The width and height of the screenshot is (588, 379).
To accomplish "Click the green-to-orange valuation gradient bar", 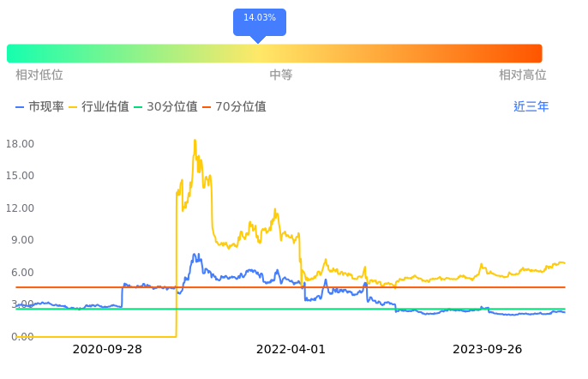I will pyautogui.click(x=274, y=53).
